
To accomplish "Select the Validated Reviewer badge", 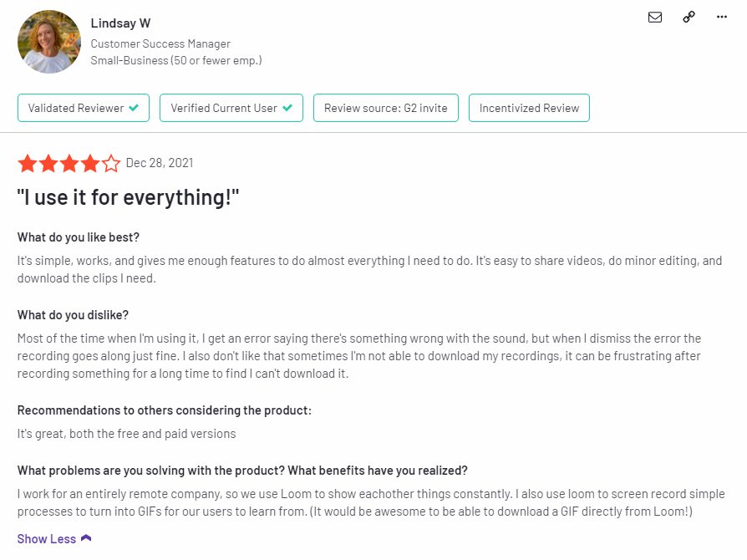I will point(84,108).
